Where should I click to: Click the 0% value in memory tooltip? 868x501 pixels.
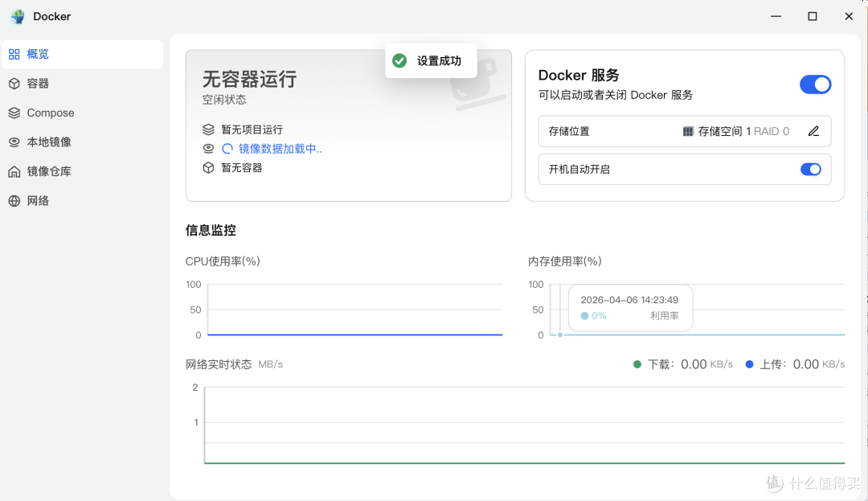(x=599, y=316)
